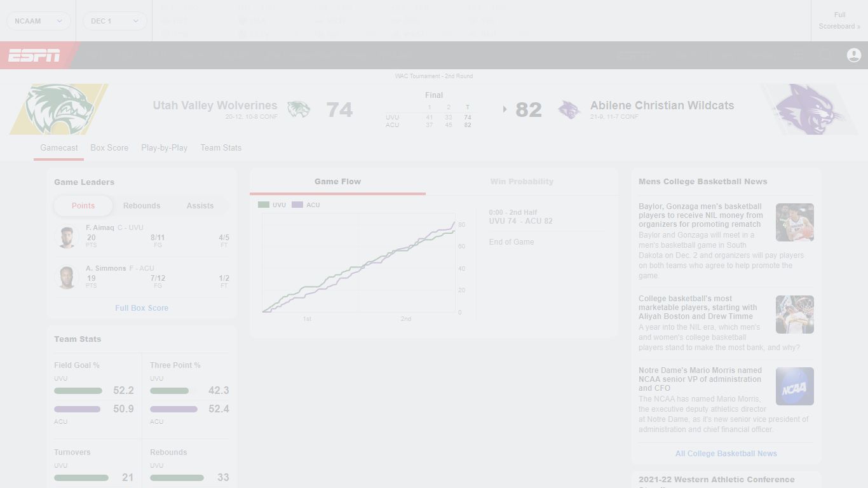Screen dimensions: 868x488
Task: Click the UVU legend color swatch
Action: click(264, 205)
